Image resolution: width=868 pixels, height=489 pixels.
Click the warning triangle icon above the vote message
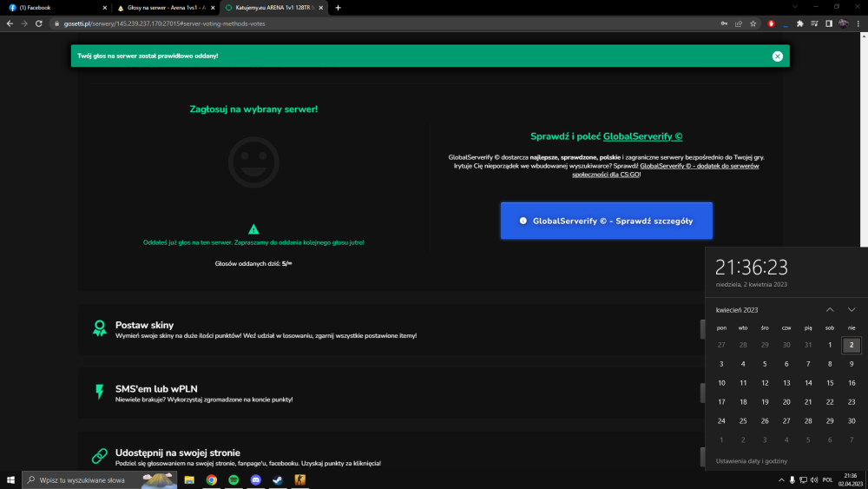tap(253, 228)
